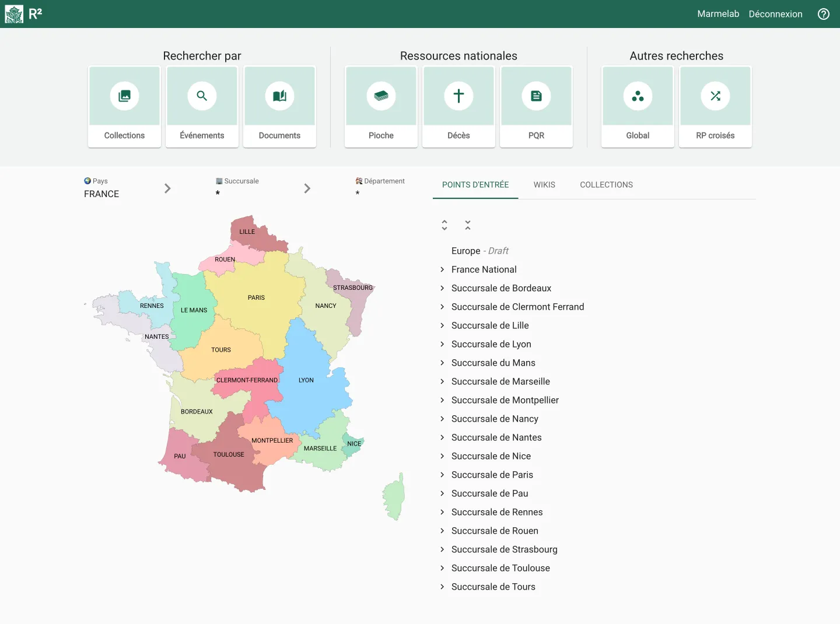Viewport: 840px width, 624px height.
Task: Open the Décès resource icon
Action: (459, 96)
